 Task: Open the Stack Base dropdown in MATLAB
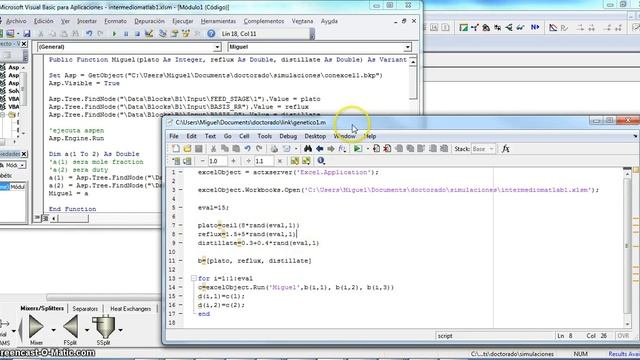(491, 149)
